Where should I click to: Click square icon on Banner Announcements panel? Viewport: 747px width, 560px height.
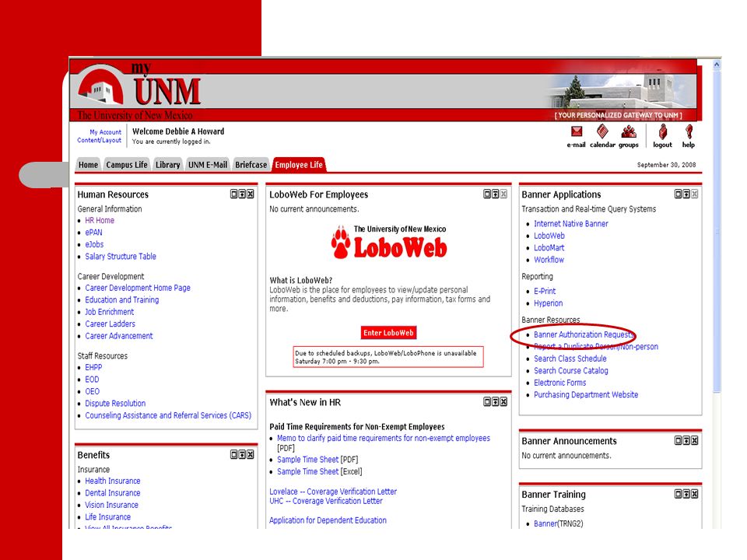click(679, 440)
